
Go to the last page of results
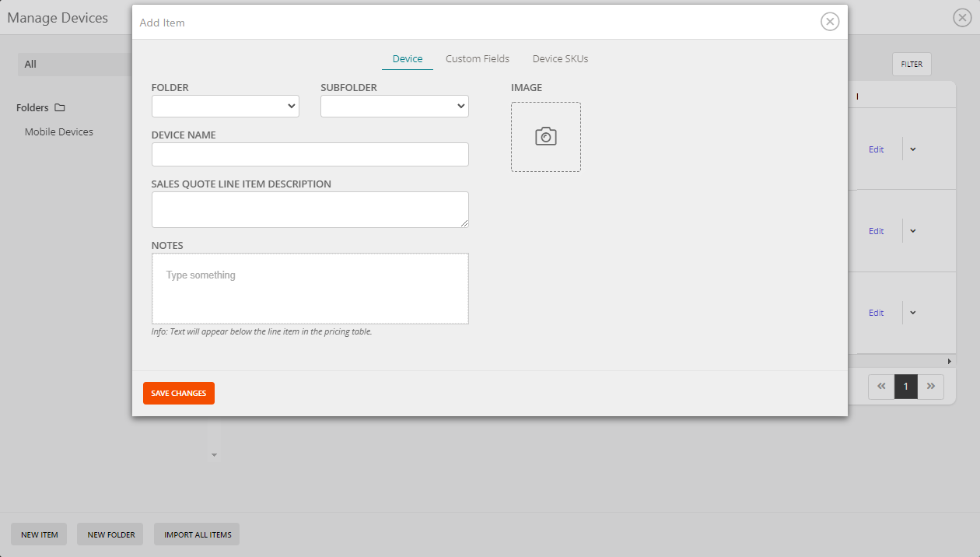coord(931,386)
